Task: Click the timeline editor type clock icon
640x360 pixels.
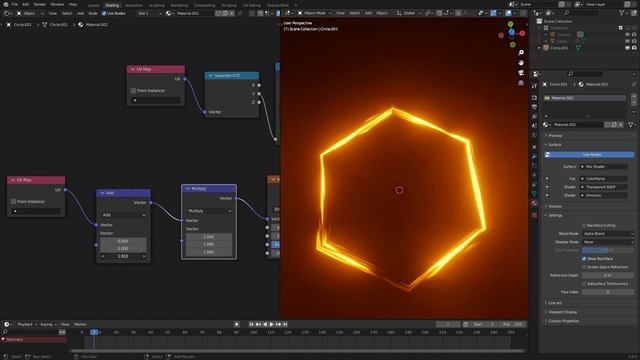Action: [x=7, y=324]
